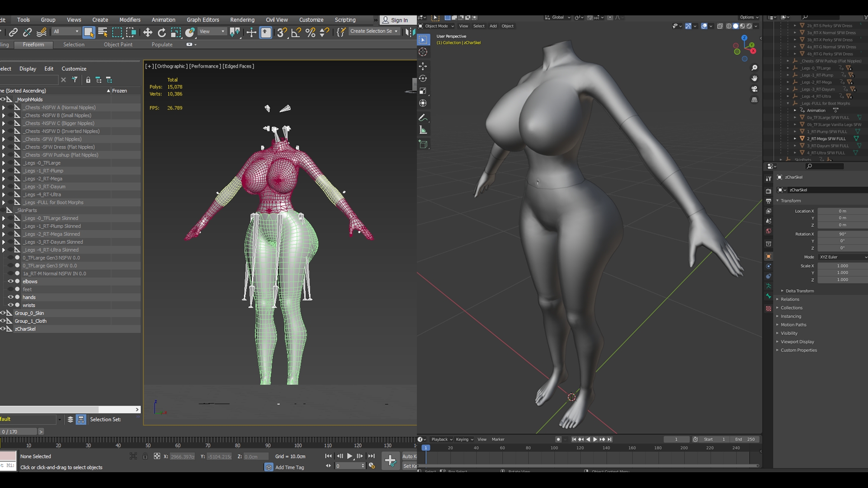Select Blender's Rotate tool
The height and width of the screenshot is (488, 868).
(423, 79)
